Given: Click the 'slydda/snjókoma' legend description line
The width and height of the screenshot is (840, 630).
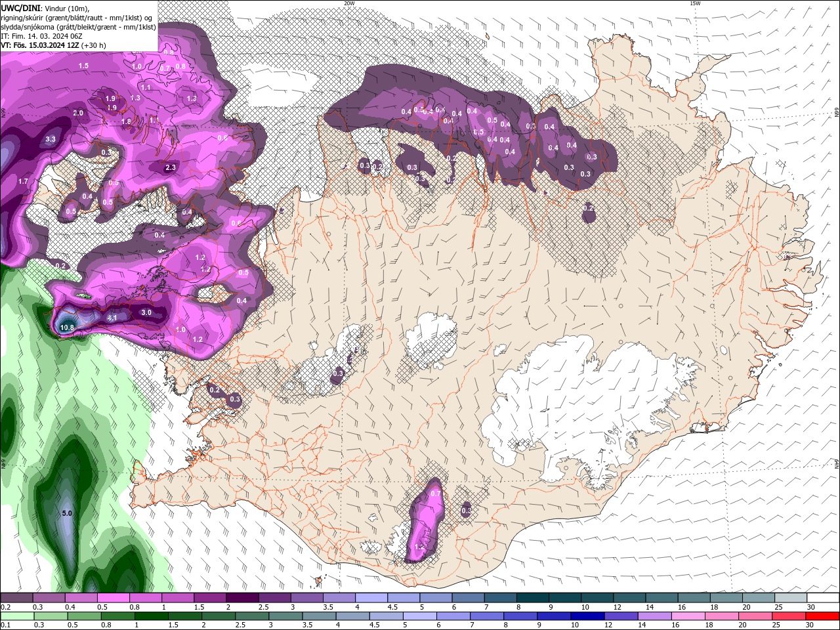Looking at the screenshot, I should (x=78, y=27).
